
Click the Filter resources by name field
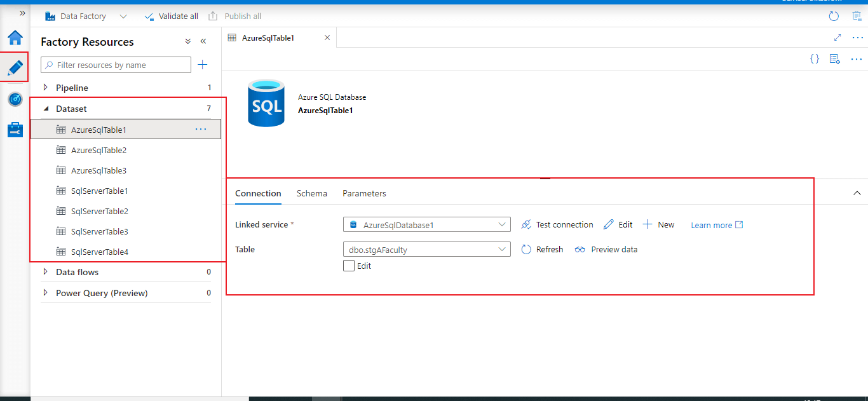pos(121,65)
